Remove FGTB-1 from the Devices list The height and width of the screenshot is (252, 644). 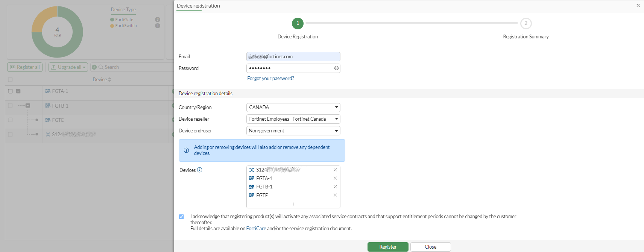tap(335, 187)
